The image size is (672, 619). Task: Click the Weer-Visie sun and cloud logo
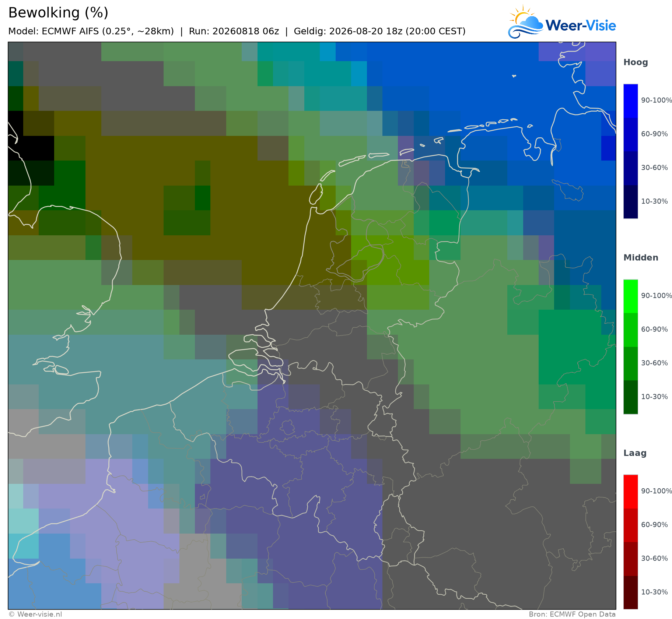(526, 22)
